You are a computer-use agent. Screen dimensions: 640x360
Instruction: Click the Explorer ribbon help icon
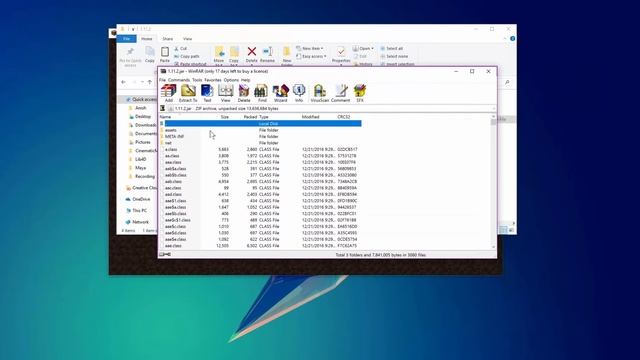pyautogui.click(x=512, y=39)
